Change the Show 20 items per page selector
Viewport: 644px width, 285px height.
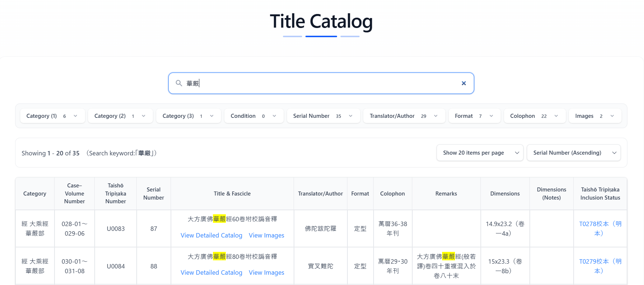point(480,153)
